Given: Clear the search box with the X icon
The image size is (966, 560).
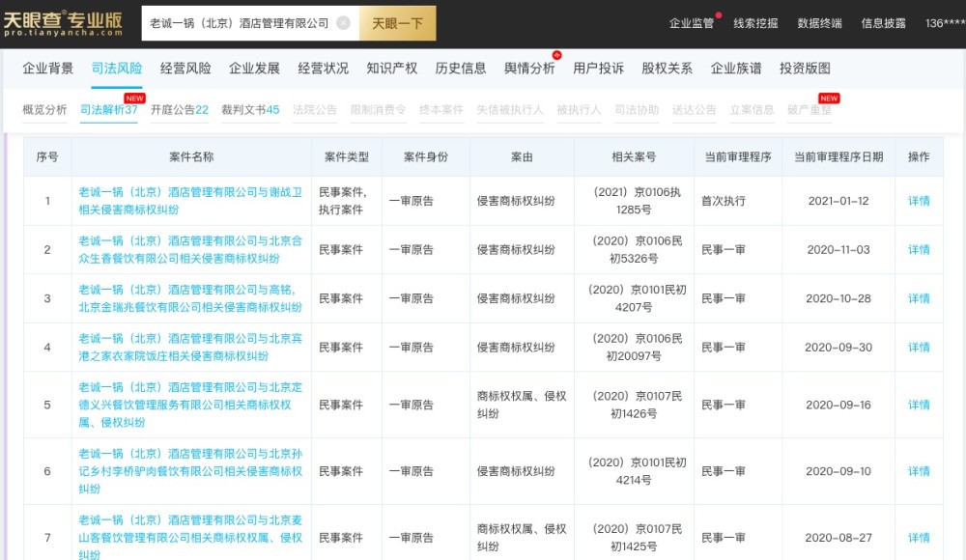Looking at the screenshot, I should 343,23.
